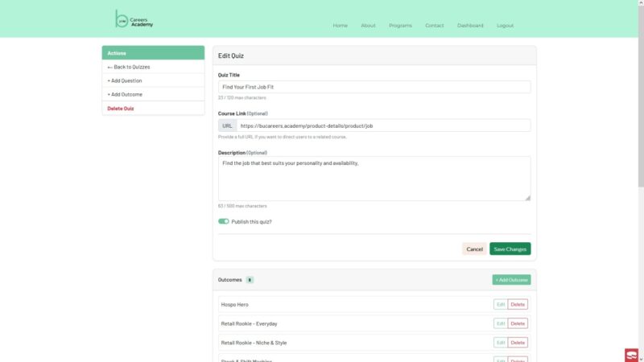Open the chat widget icon
Viewport: 644px width, 362px height.
point(631,355)
